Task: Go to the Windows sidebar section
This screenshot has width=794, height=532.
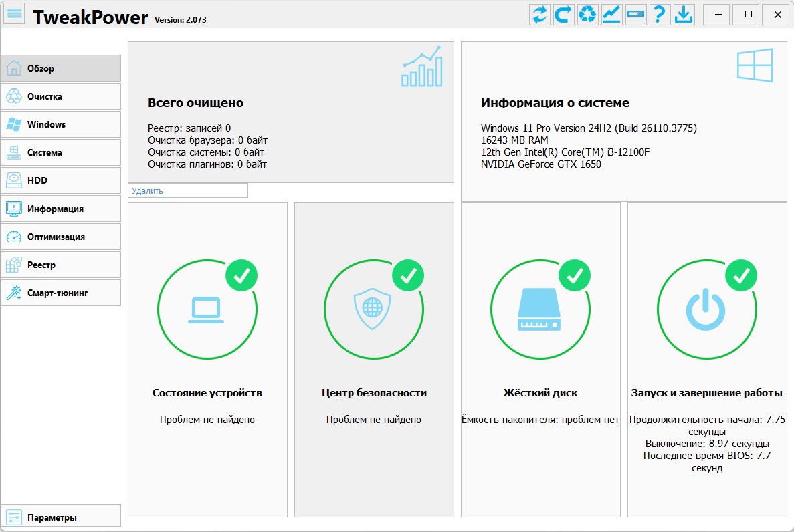Action: tap(61, 124)
